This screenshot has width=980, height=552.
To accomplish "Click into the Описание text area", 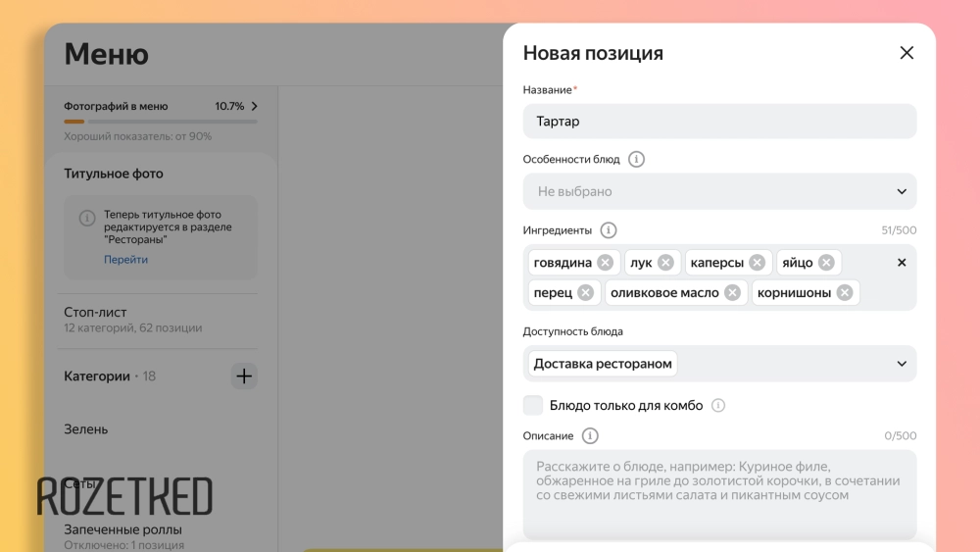I will pos(719,495).
